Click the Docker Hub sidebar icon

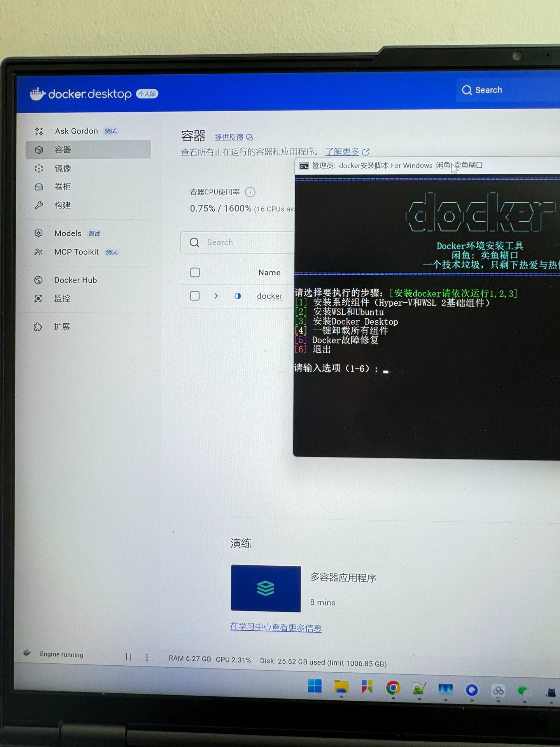[x=38, y=280]
